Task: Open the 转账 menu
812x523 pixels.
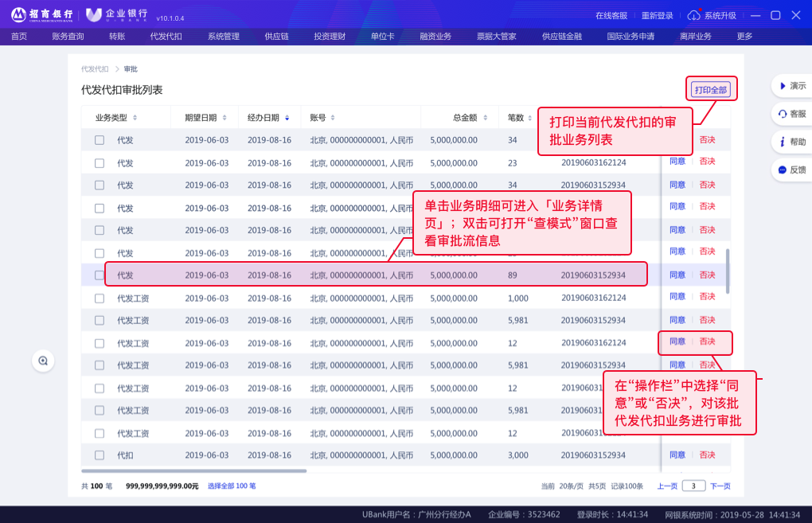Action: [x=117, y=37]
